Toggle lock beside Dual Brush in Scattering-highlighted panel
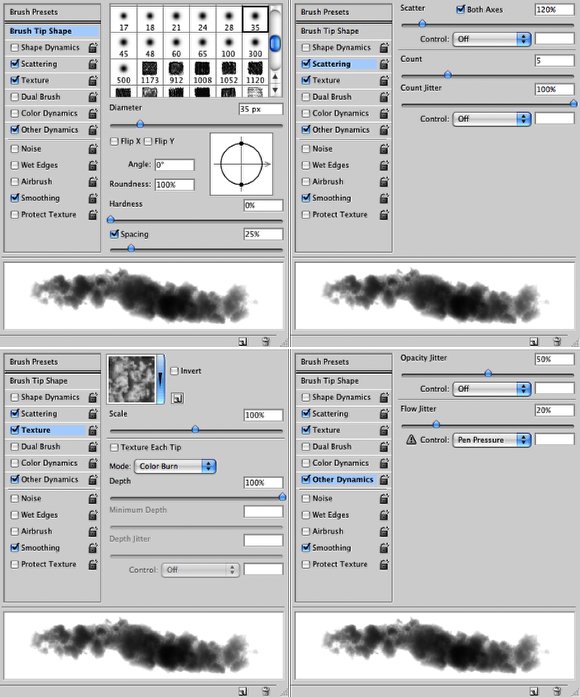This screenshot has width=580, height=697. (x=384, y=96)
